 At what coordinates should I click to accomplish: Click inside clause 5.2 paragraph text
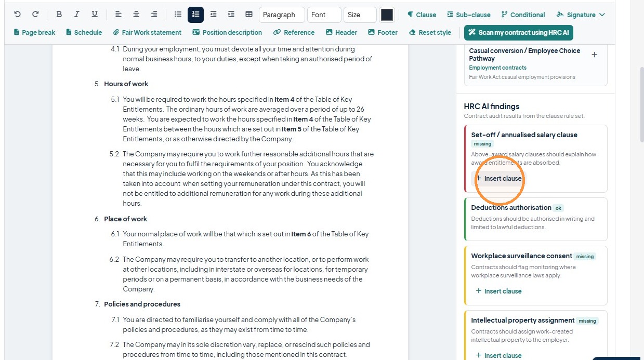coord(248,179)
